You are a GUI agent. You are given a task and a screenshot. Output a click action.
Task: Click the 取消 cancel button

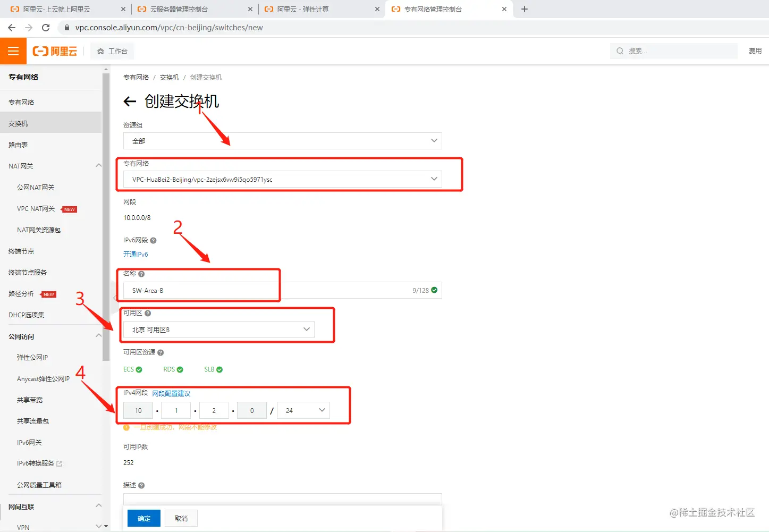(181, 518)
